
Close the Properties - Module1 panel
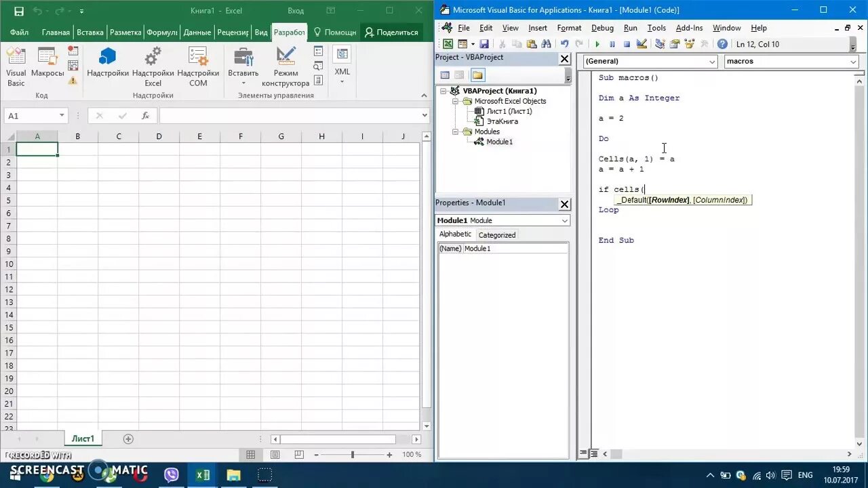[x=564, y=204]
